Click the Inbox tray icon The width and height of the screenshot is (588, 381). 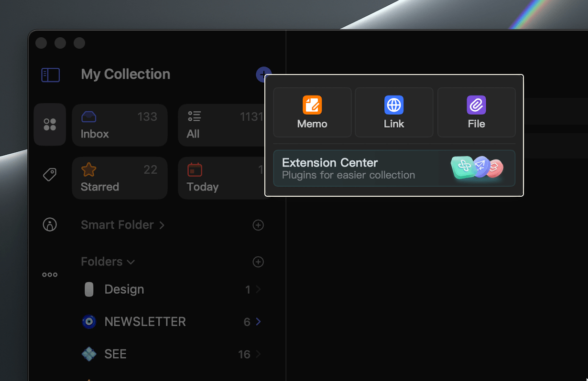(x=89, y=116)
